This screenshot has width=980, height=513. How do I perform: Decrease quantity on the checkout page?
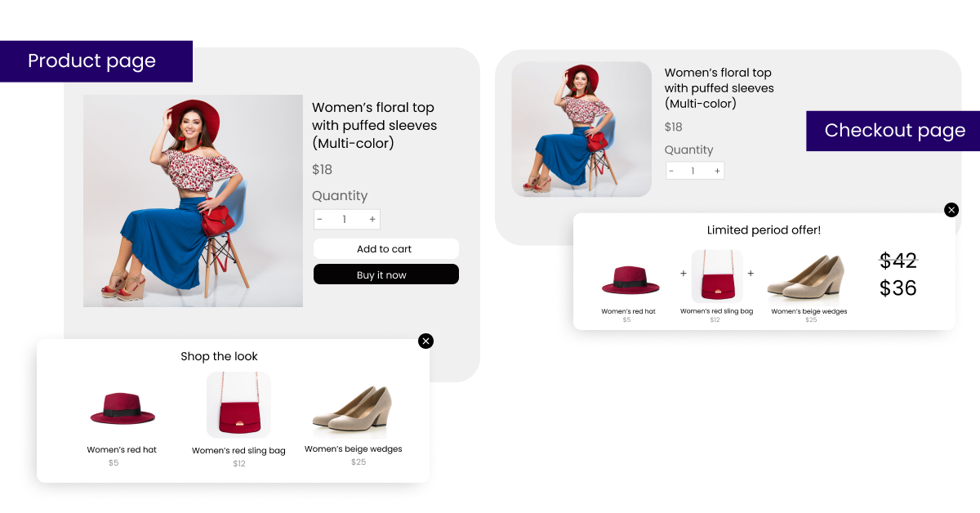click(x=671, y=171)
